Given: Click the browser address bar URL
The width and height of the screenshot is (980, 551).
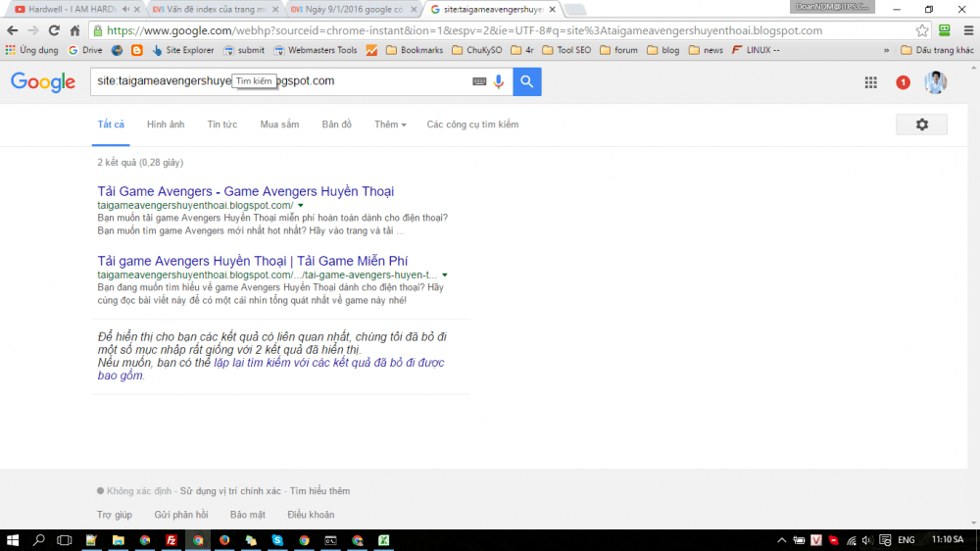Looking at the screenshot, I should [x=465, y=30].
